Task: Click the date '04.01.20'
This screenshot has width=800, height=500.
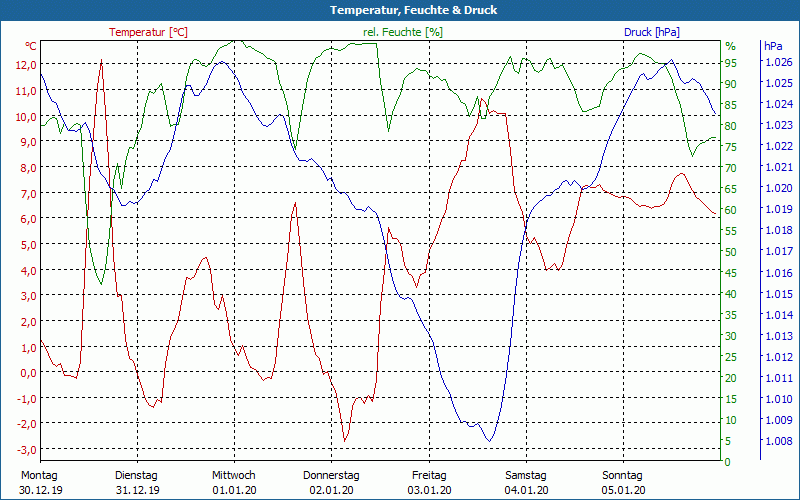Action: pos(527,490)
